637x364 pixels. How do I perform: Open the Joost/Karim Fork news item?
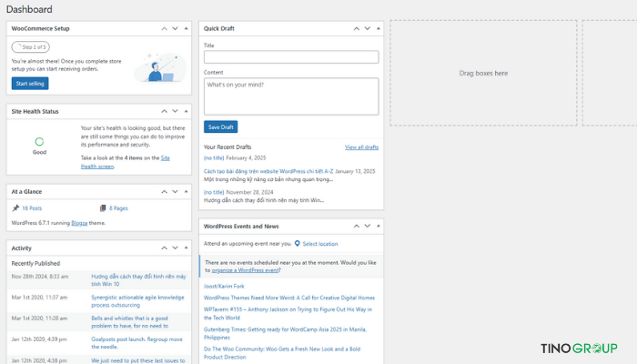click(x=224, y=286)
